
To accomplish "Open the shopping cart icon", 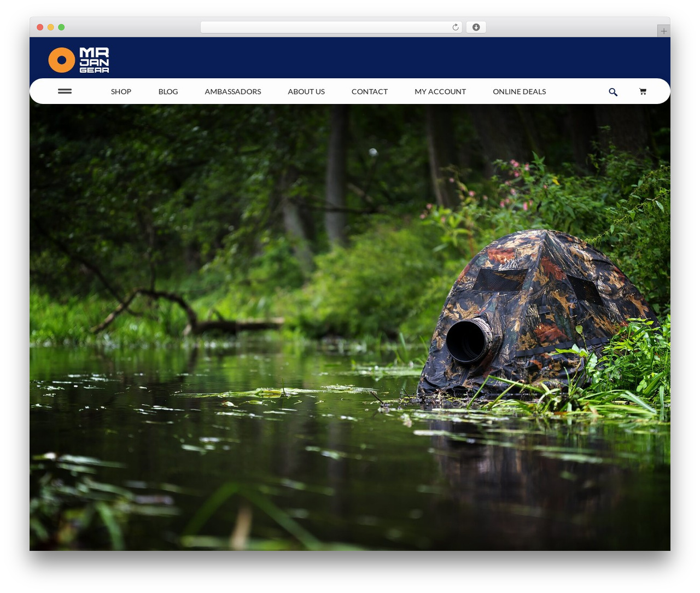I will [x=643, y=91].
